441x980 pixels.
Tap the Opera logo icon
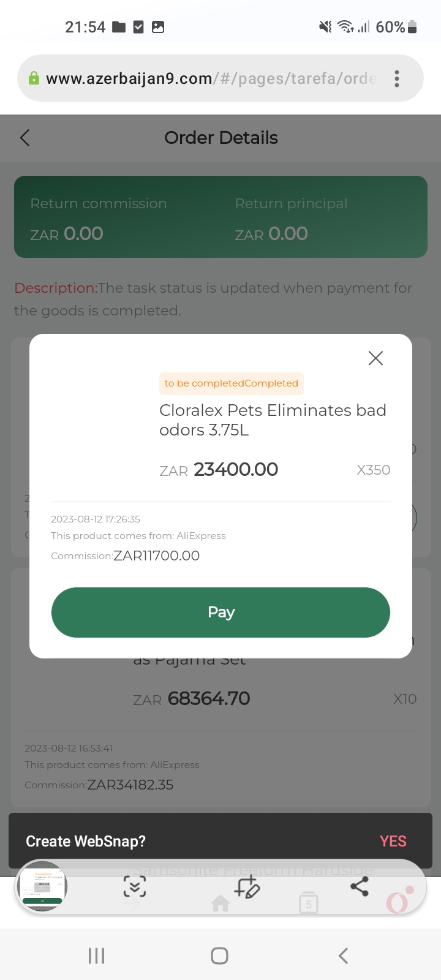tap(398, 902)
